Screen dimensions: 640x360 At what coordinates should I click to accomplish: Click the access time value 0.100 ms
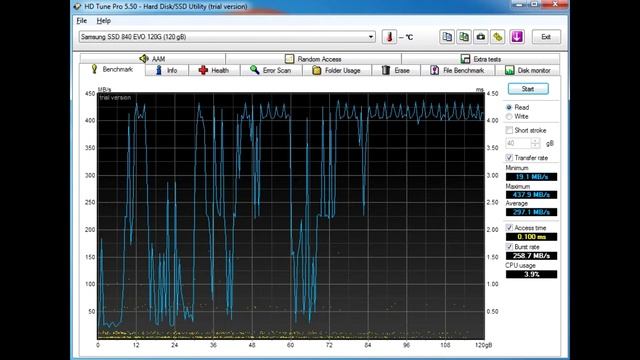click(531, 237)
